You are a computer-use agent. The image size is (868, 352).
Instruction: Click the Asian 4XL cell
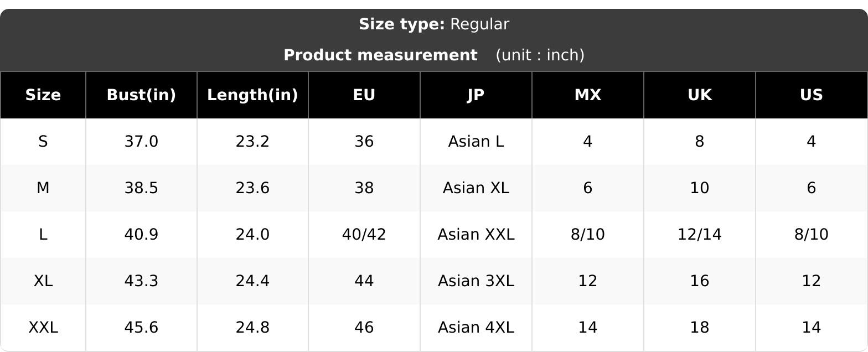(x=476, y=328)
